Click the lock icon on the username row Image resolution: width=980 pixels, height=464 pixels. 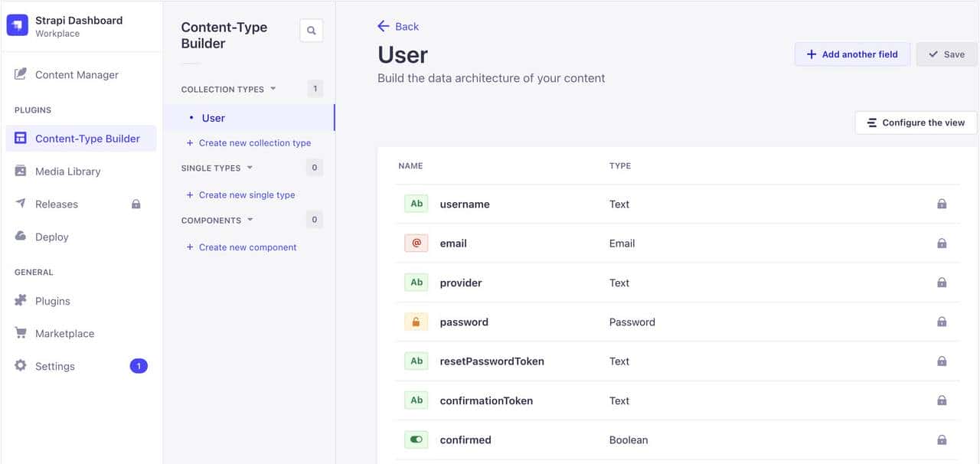pos(942,204)
